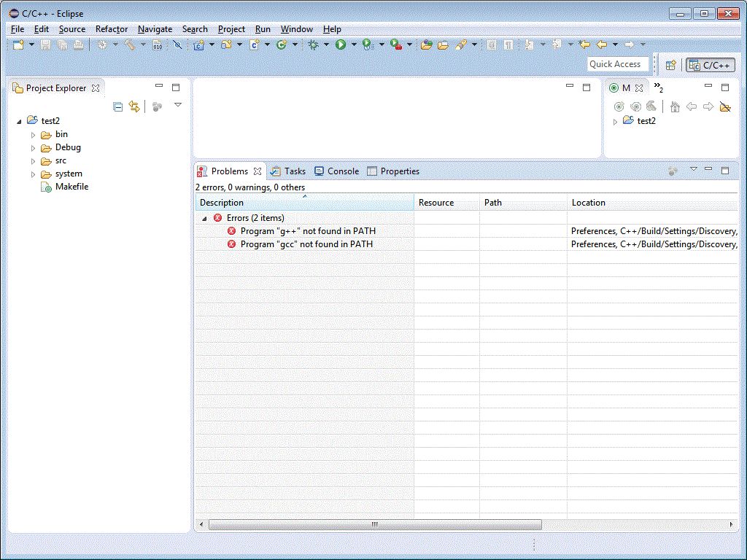The height and width of the screenshot is (560, 747).
Task: Click the green Run button in toolbar
Action: [x=340, y=45]
